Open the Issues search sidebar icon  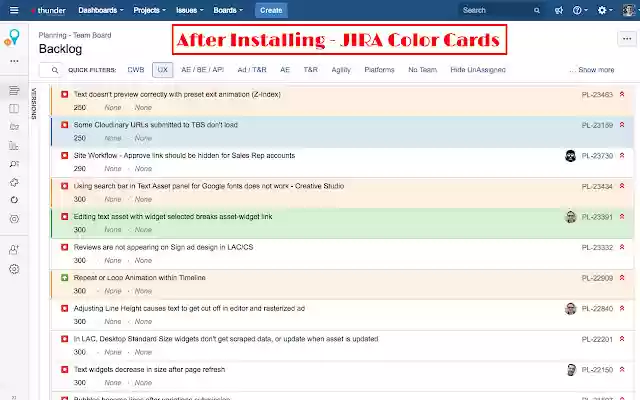click(14, 164)
